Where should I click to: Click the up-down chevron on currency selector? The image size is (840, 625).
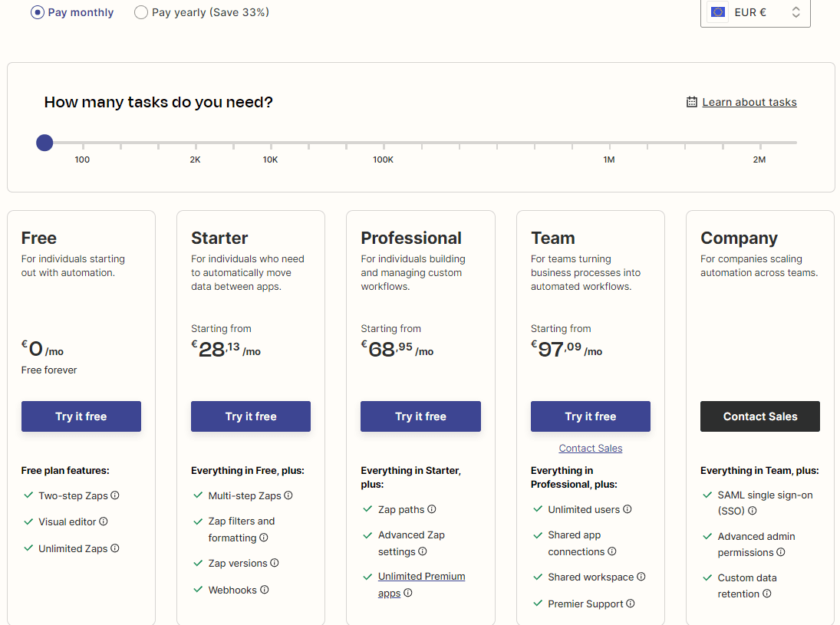click(x=796, y=12)
